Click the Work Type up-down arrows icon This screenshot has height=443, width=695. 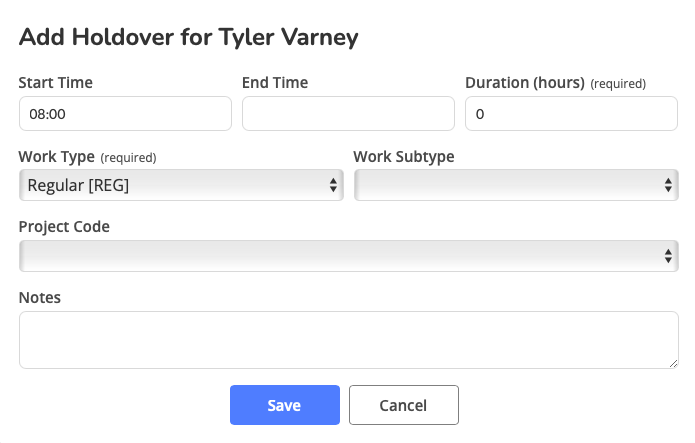pos(333,185)
